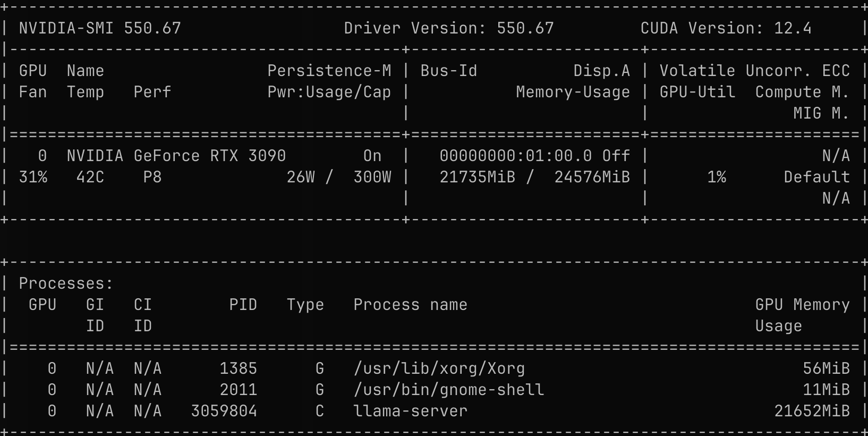Click the Memory-Usage column header
The image size is (868, 436).
click(x=573, y=92)
